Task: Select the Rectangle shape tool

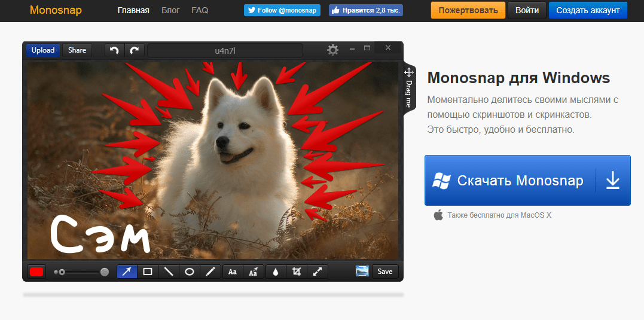Action: coord(148,272)
